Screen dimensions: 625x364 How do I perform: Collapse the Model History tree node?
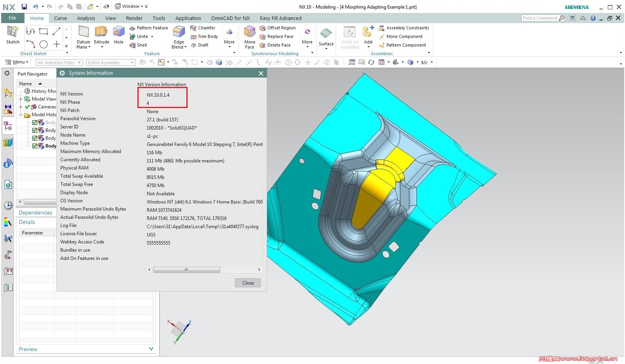(20, 115)
